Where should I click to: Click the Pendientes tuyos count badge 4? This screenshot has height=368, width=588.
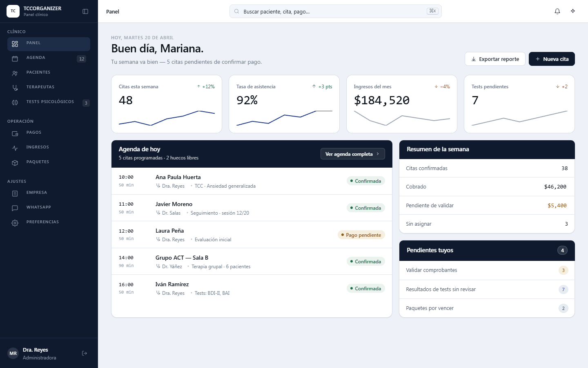562,250
